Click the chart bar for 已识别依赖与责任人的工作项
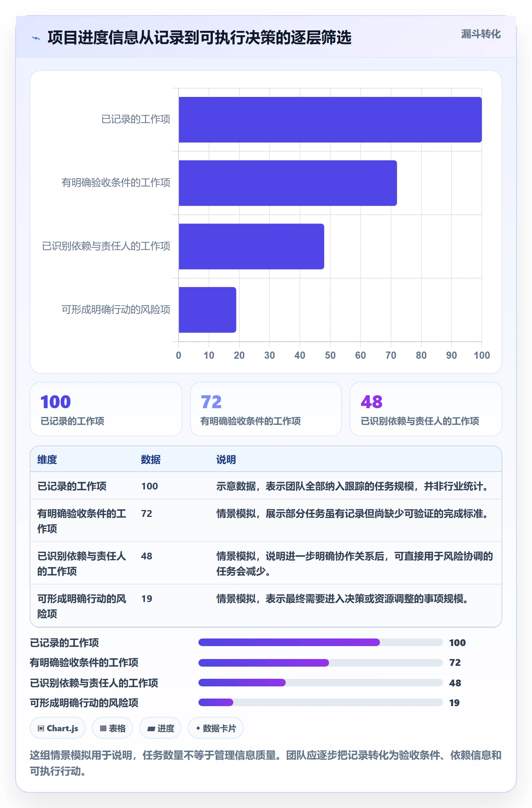532x808 pixels. click(251, 246)
